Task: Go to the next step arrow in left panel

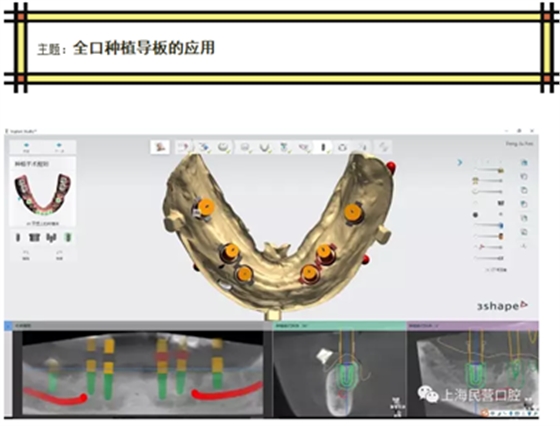Action: (x=59, y=147)
